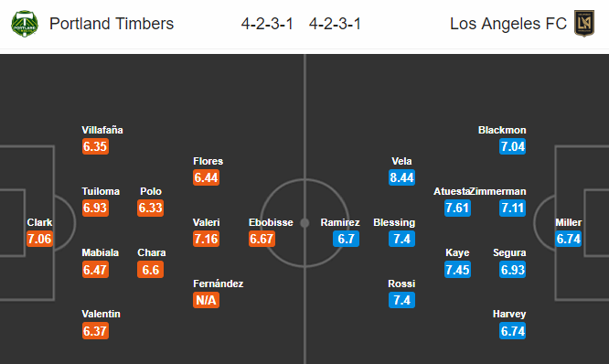
Task: Click the Portland Timbers crest logo
Action: (25, 24)
